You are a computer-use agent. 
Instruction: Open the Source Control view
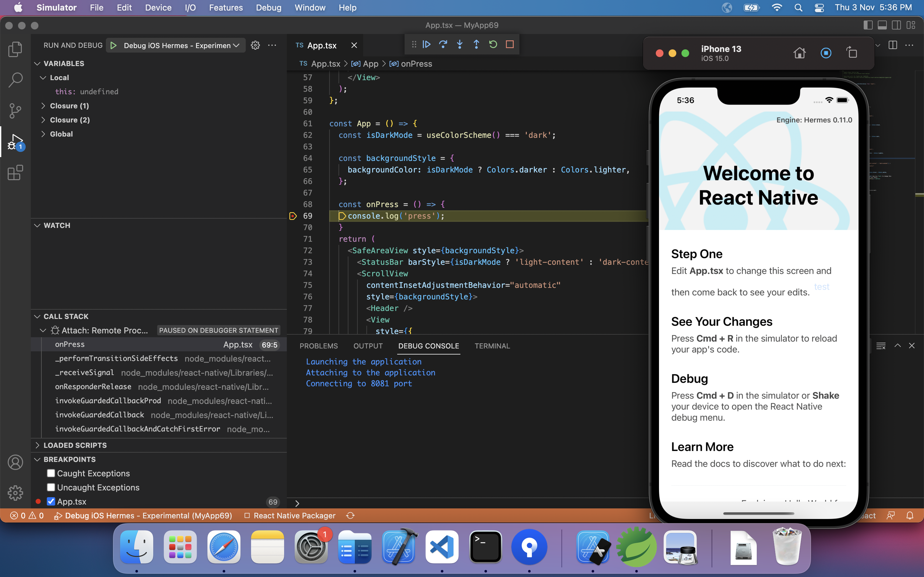[15, 111]
